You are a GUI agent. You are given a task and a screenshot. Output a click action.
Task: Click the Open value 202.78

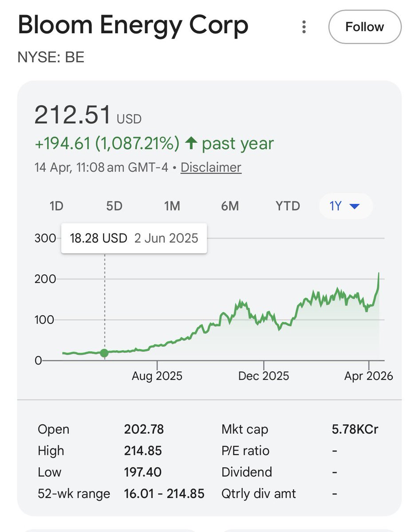[144, 429]
